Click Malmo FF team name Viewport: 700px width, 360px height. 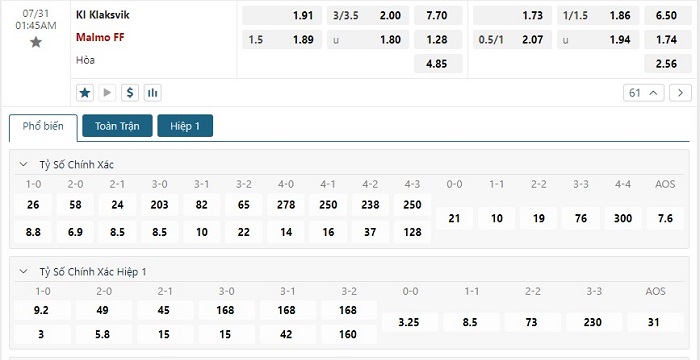(x=100, y=38)
